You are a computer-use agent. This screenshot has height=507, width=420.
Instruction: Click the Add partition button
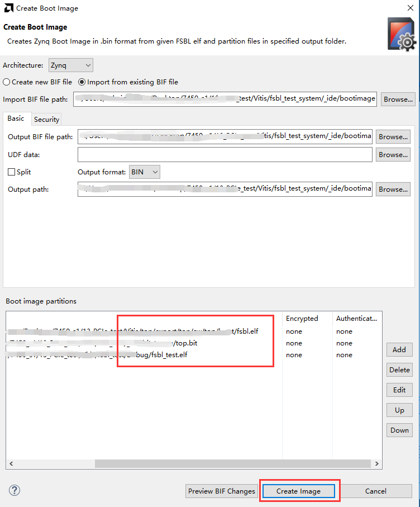(399, 349)
